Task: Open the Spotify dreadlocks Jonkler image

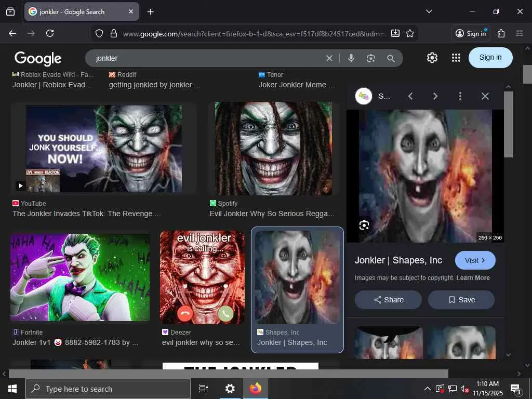Action: tap(273, 149)
